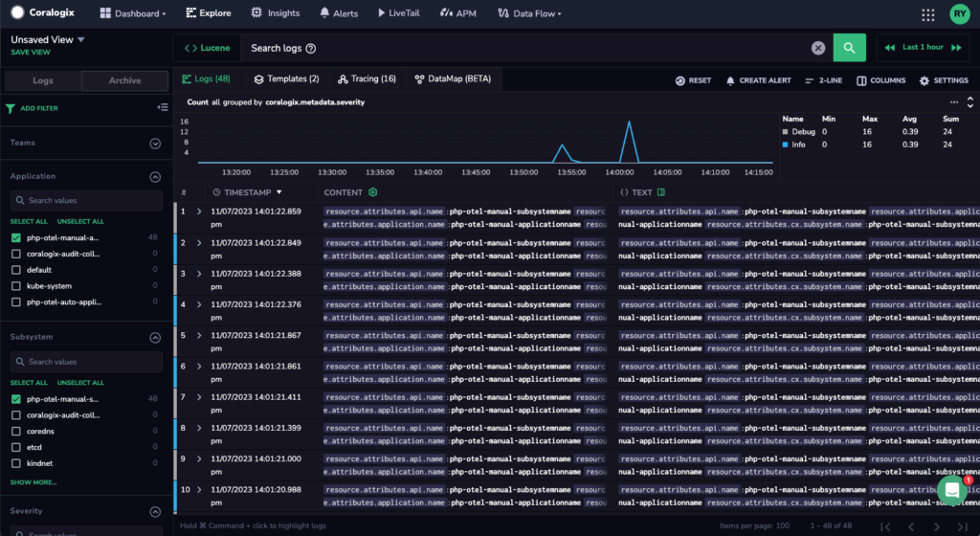Go to first page of results
The image size is (980, 536).
pos(885,526)
